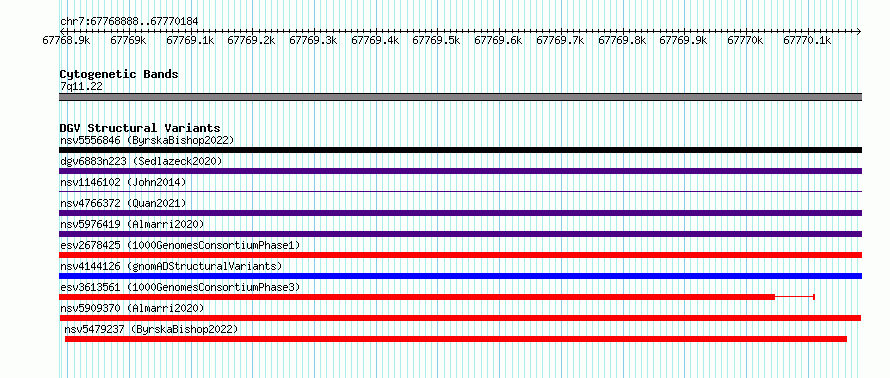Open the dgv6883n223 (Sedlazeck2020) label

tap(141, 161)
